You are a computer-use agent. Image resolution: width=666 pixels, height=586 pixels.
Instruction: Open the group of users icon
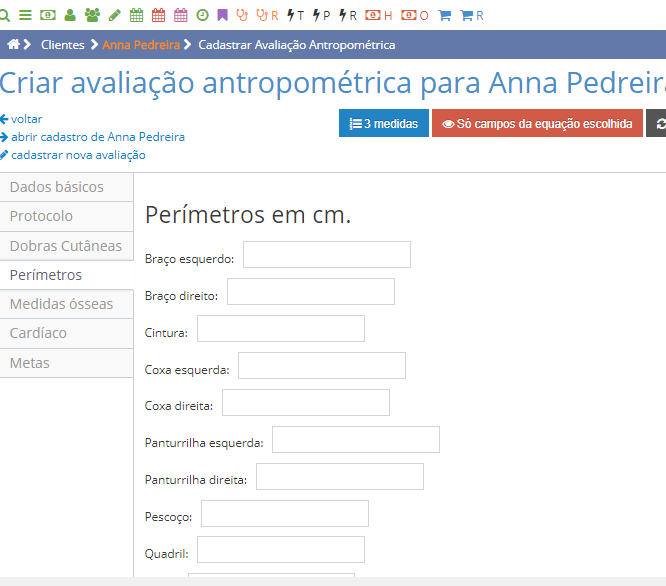tap(92, 16)
